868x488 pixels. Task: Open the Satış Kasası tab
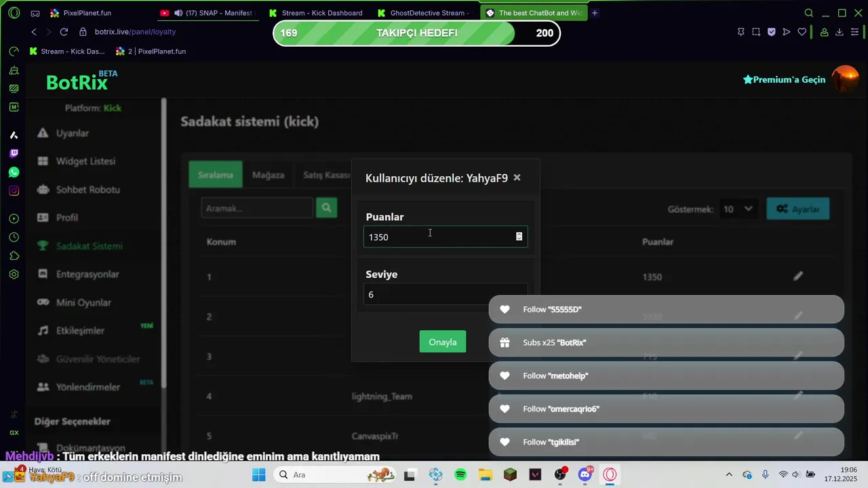(x=326, y=175)
